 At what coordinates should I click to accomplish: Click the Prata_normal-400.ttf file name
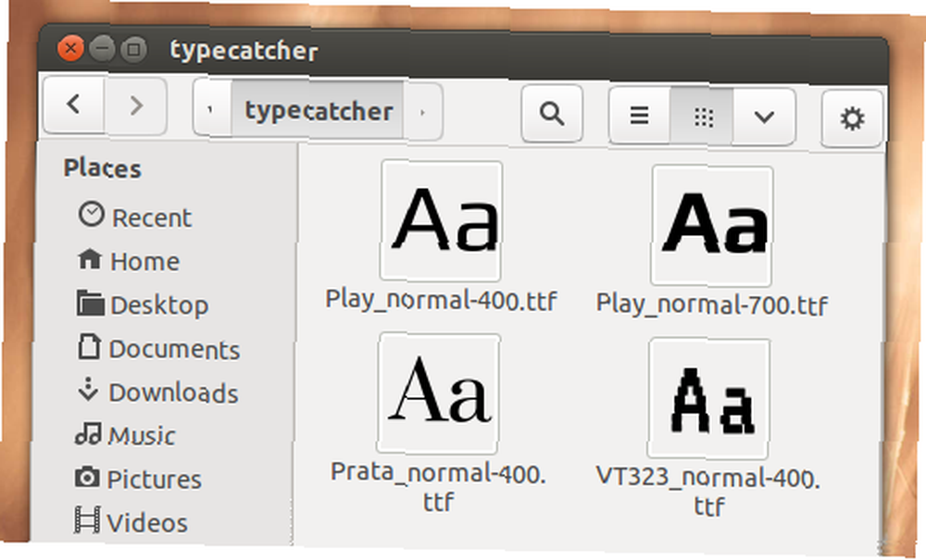tap(438, 488)
